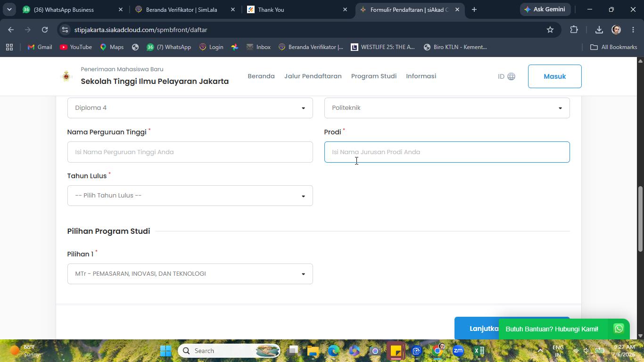The width and height of the screenshot is (644, 362).
Task: Expand the Pilihan 1 program dropdown
Action: click(x=190, y=274)
